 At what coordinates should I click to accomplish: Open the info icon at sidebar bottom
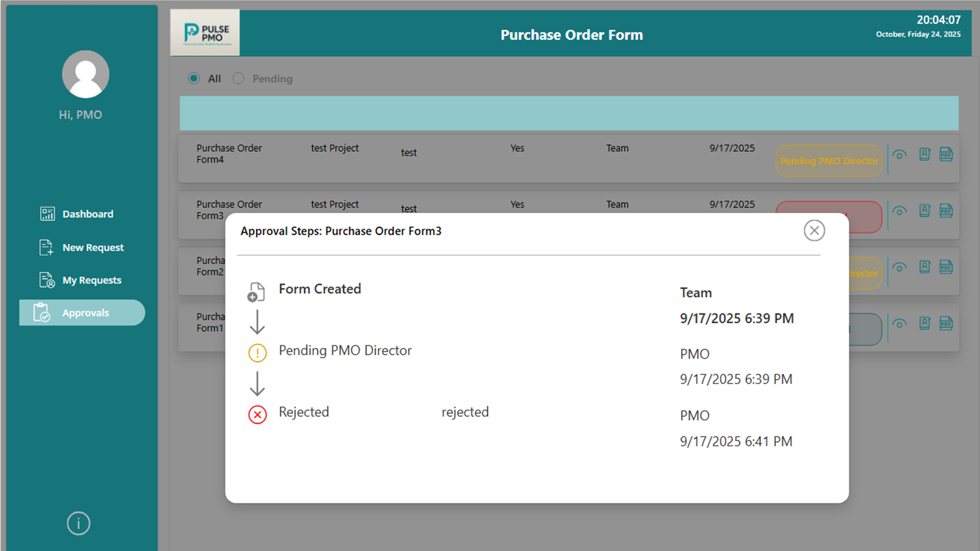pos(78,523)
